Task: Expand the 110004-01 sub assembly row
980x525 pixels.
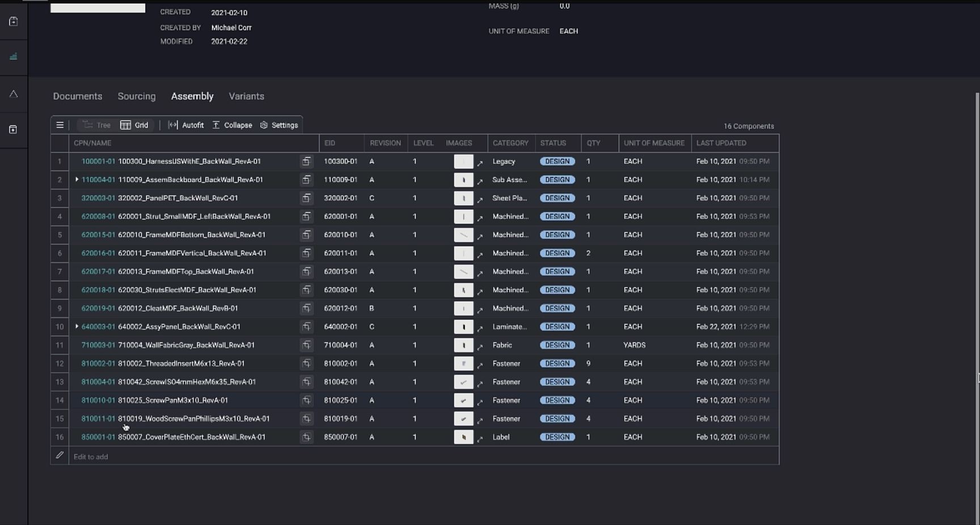Action: tap(77, 179)
